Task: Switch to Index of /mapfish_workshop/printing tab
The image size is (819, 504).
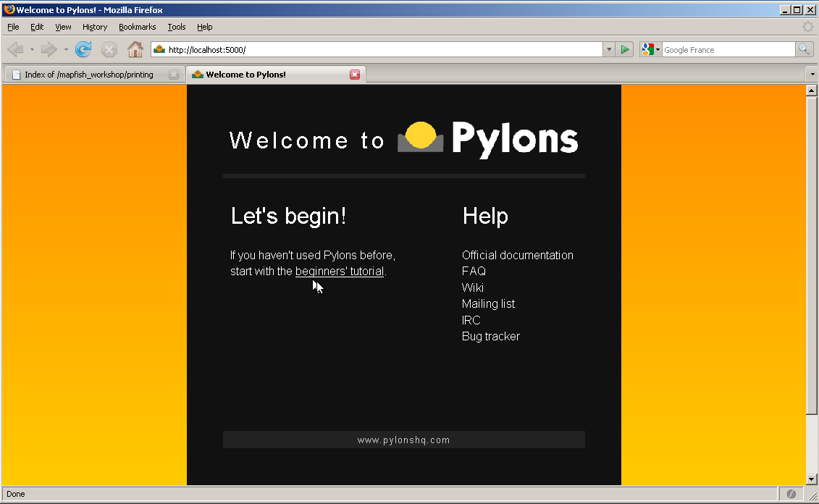Action: pyautogui.click(x=95, y=75)
